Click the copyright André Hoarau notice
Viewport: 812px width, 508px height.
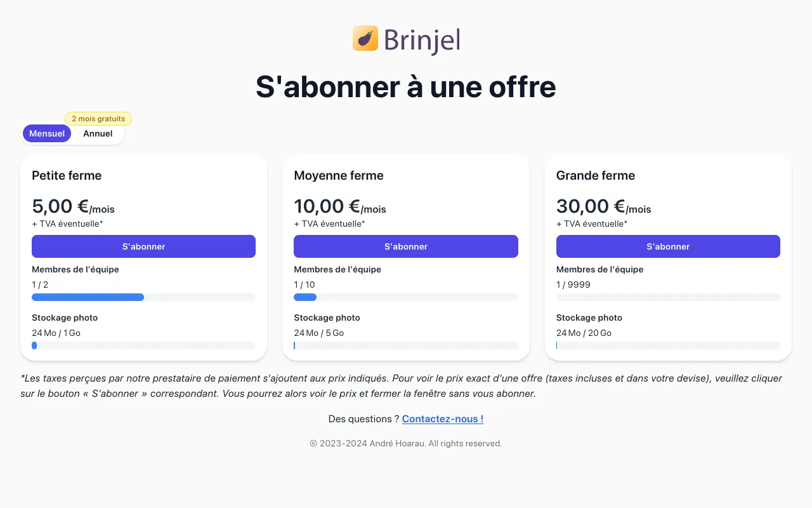[406, 443]
